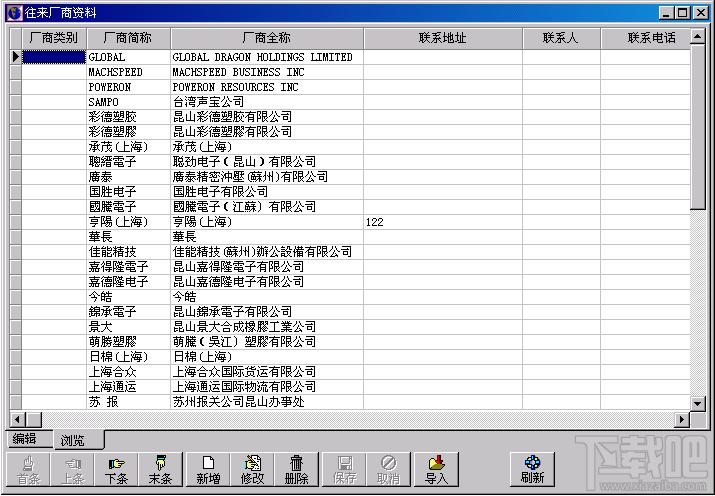Click the 联系人 column header

tap(561, 38)
